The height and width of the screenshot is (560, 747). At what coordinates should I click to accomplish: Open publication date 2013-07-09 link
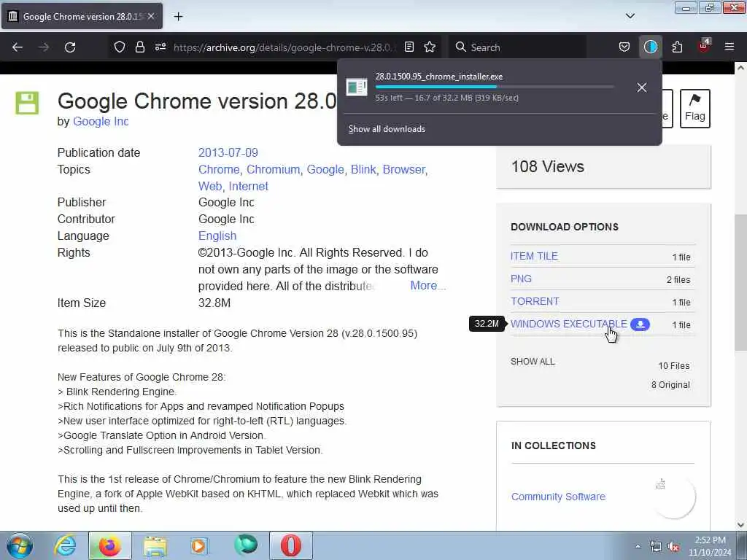[228, 153]
